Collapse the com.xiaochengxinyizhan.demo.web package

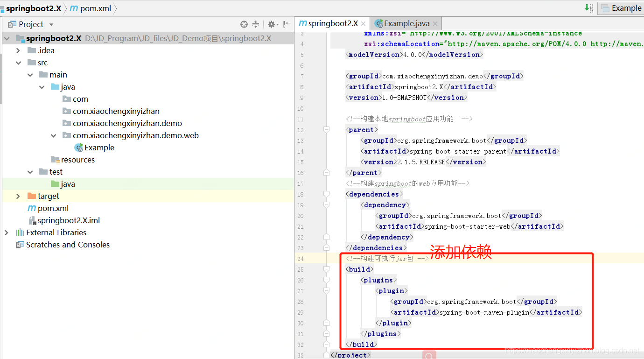coord(54,135)
